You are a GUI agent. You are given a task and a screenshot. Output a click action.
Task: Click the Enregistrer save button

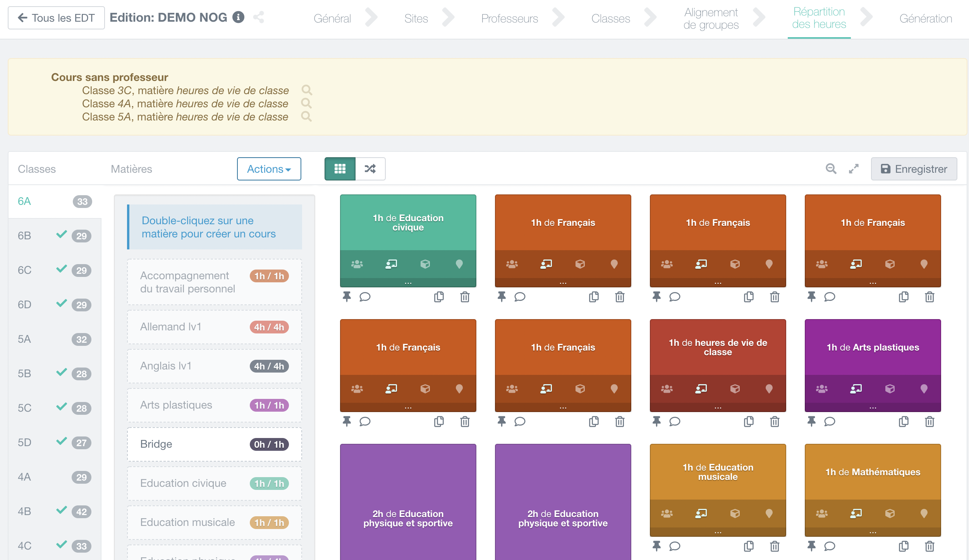pos(914,169)
